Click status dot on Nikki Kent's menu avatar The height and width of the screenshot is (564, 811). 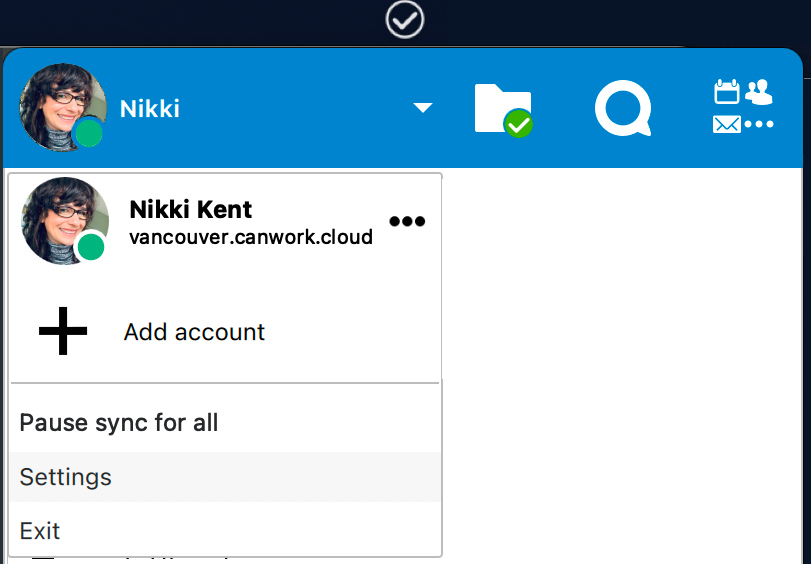coord(92,246)
